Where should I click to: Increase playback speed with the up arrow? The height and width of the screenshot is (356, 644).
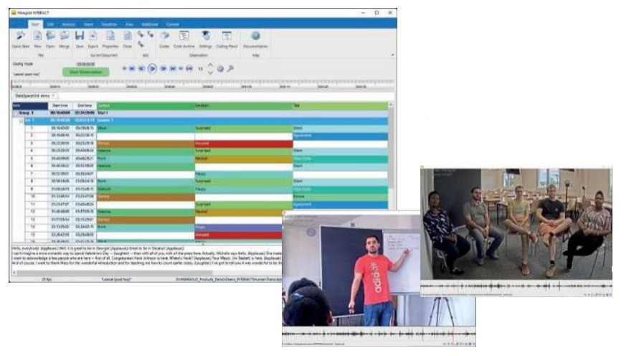point(210,66)
